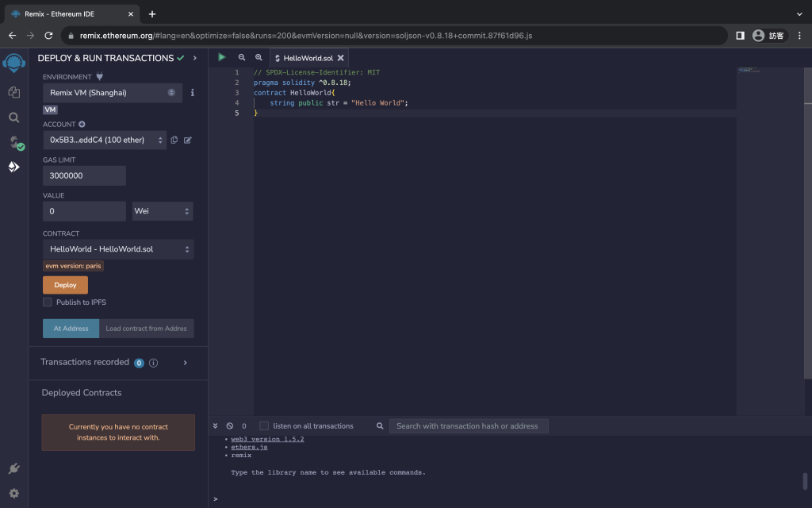The width and height of the screenshot is (812, 508).
Task: Copy account address to clipboard
Action: [x=174, y=140]
